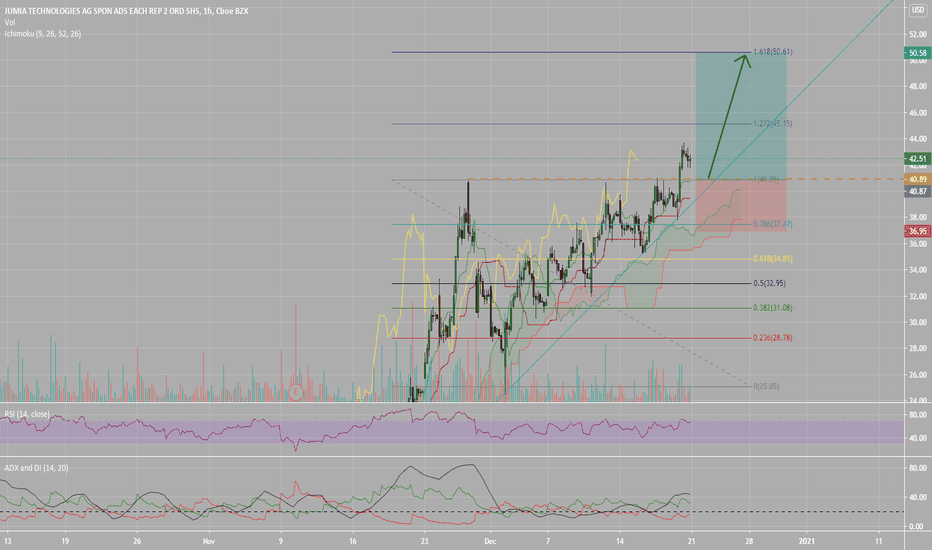The height and width of the screenshot is (550, 932).
Task: Click the 13 date on time axis
Action: 7,541
